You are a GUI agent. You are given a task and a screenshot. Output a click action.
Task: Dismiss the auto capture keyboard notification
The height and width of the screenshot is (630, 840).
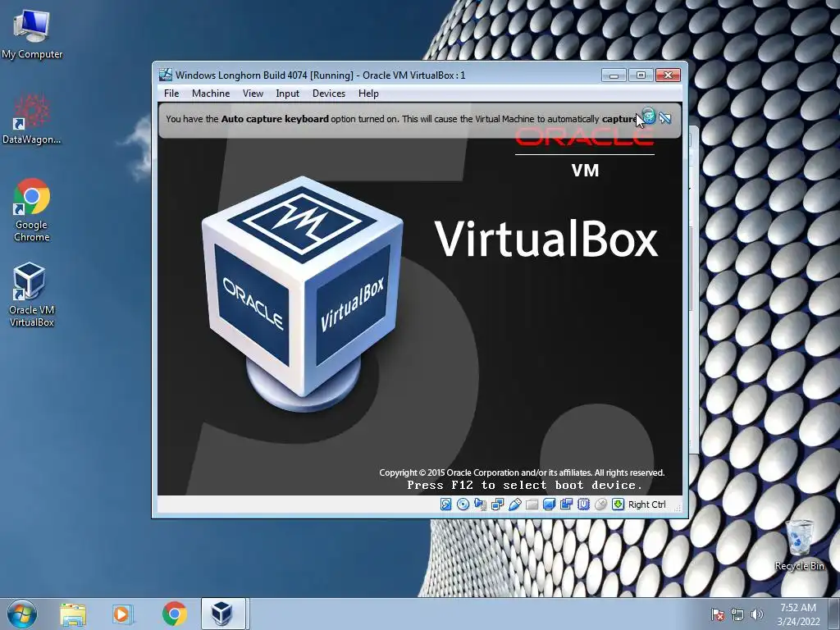[649, 116]
